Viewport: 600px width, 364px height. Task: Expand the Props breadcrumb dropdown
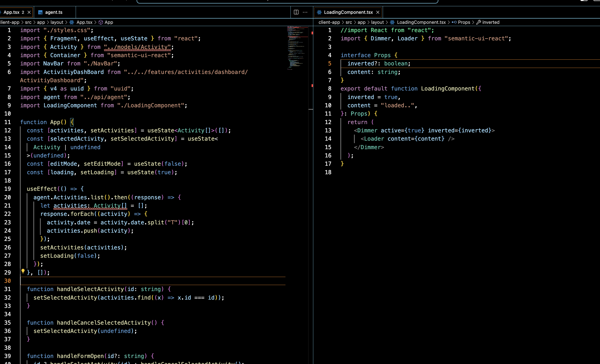(464, 22)
